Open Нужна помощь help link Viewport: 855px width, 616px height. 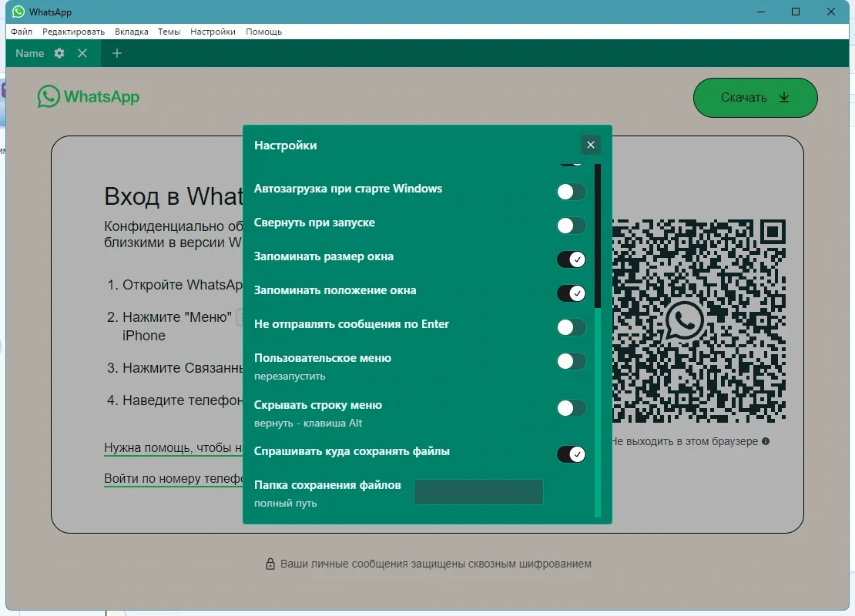pos(173,447)
